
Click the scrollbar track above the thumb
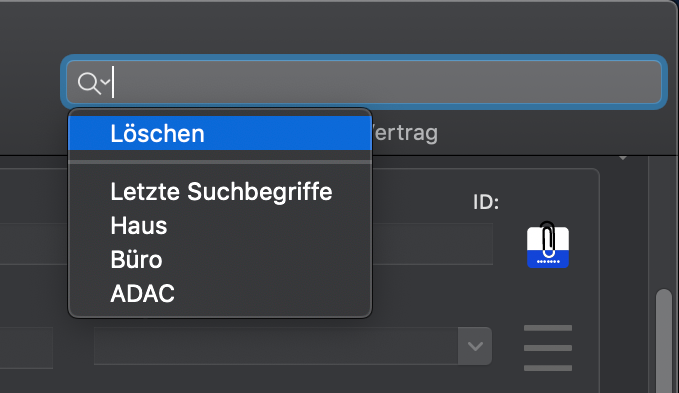[664, 223]
